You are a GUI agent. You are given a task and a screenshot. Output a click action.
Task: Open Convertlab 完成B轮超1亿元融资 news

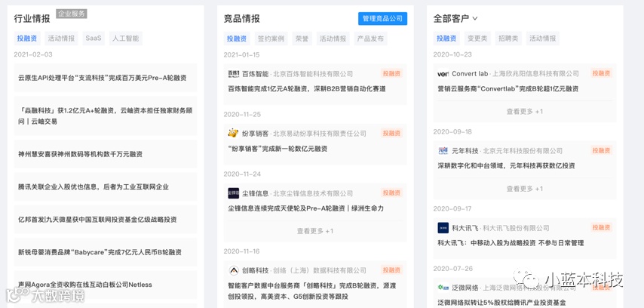(x=508, y=88)
